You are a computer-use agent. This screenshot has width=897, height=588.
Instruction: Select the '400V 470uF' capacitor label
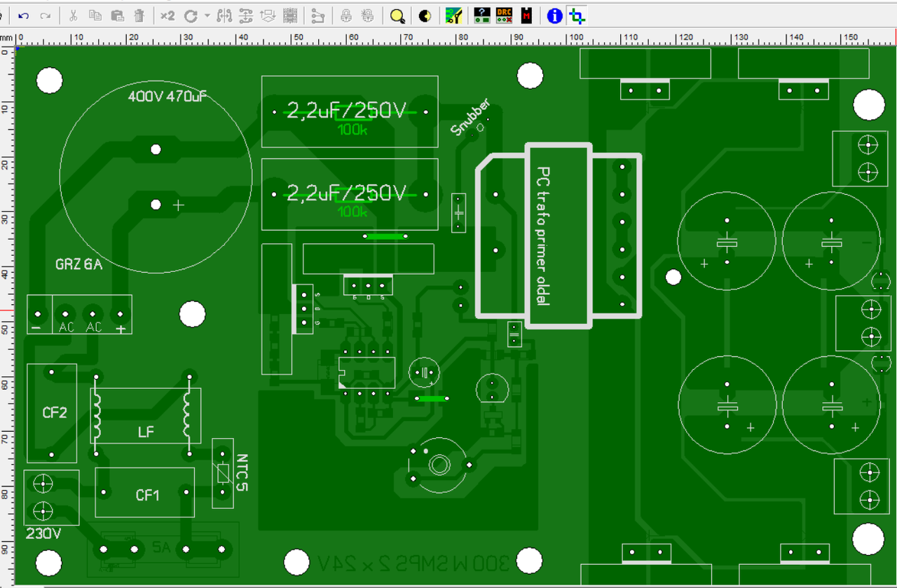(x=167, y=97)
